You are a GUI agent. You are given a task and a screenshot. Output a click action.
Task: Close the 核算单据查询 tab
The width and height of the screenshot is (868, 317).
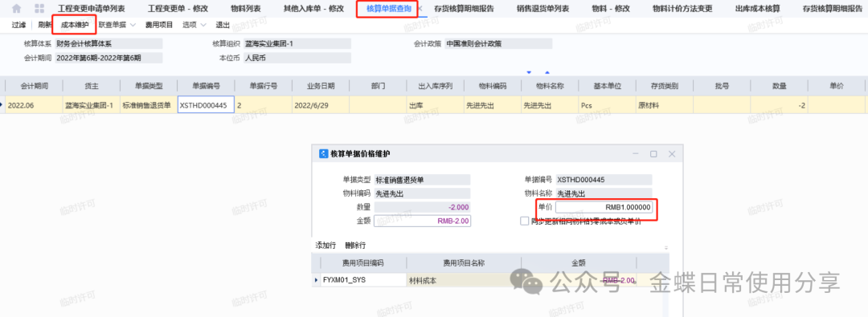pos(420,9)
